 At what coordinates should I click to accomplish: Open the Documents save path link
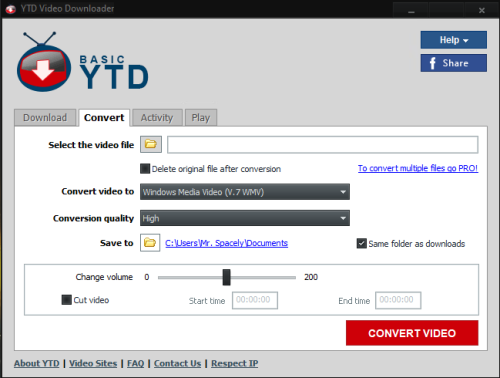click(226, 243)
